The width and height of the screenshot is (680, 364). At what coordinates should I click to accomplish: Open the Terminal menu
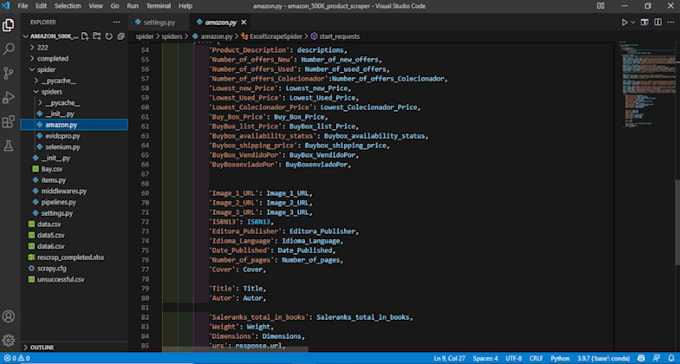click(158, 6)
